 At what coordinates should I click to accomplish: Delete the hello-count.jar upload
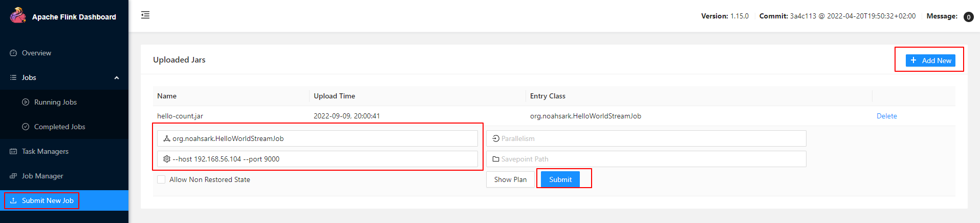pyautogui.click(x=886, y=116)
